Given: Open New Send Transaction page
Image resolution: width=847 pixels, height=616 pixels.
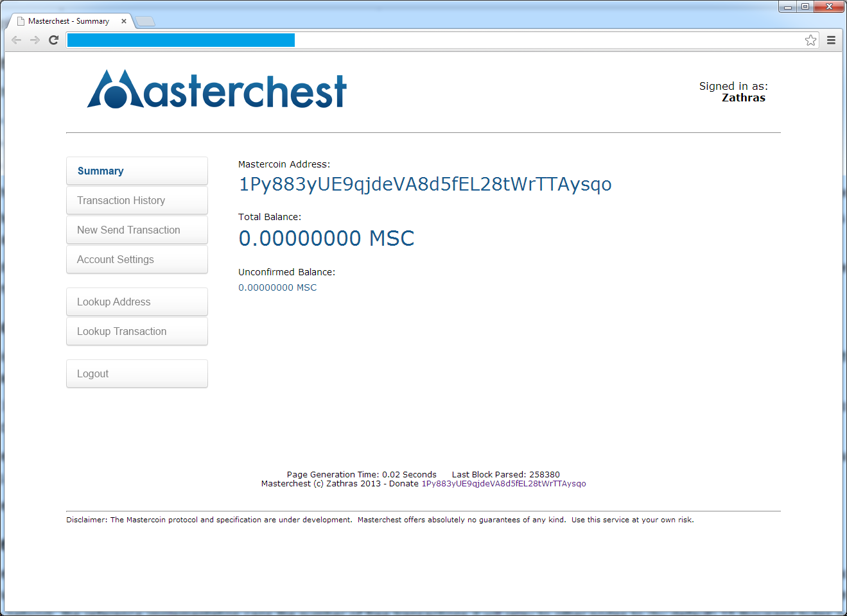Looking at the screenshot, I should click(137, 230).
